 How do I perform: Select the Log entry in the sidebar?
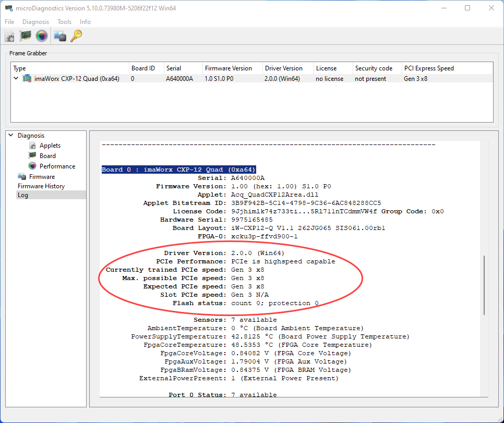click(23, 195)
